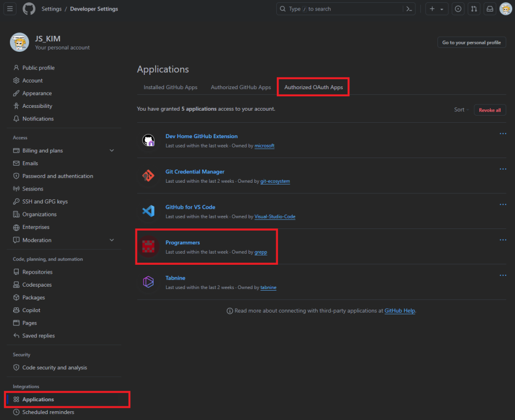This screenshot has height=420, width=515.
Task: Click the Saved replies arrow icon
Action: click(x=16, y=336)
